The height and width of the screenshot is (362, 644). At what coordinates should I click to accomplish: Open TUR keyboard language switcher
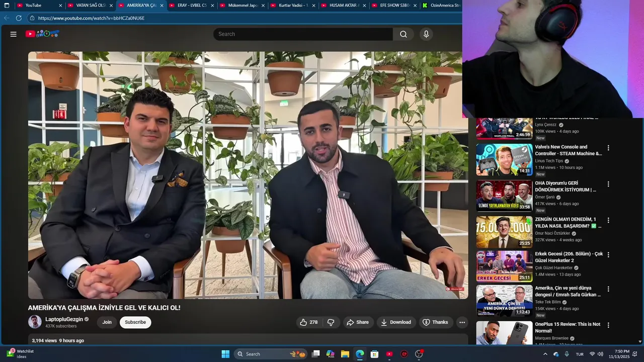[x=580, y=354]
